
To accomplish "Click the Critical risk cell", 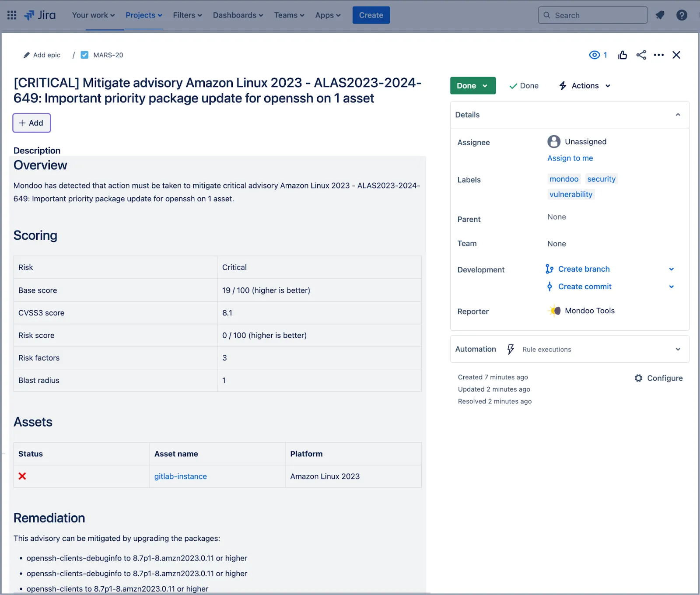I will click(x=319, y=267).
